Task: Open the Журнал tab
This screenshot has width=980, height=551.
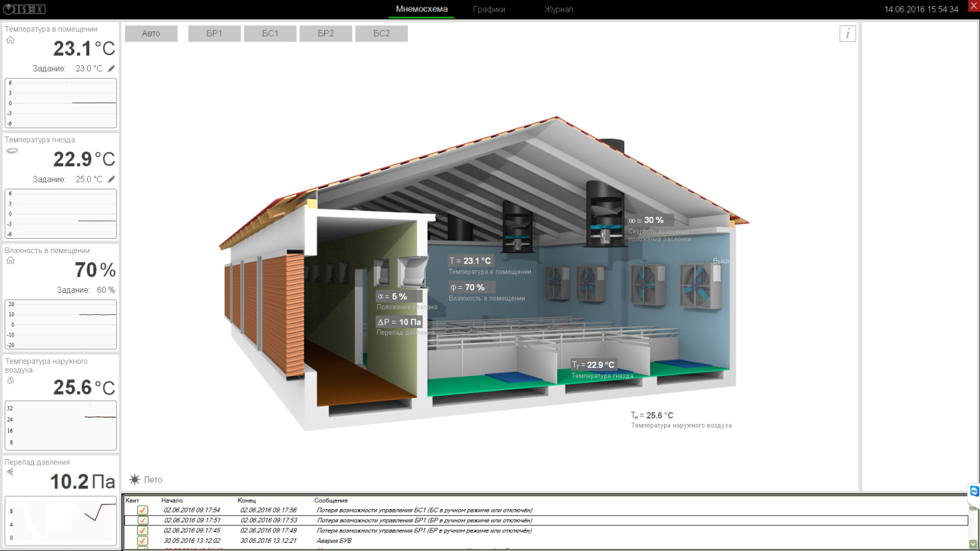Action: click(x=558, y=10)
